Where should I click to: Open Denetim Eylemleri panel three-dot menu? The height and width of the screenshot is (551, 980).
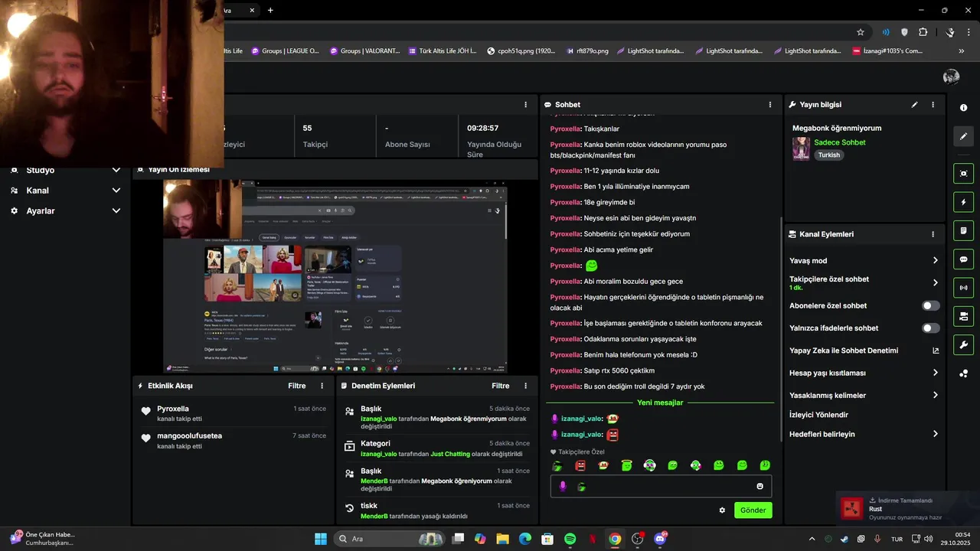[525, 386]
